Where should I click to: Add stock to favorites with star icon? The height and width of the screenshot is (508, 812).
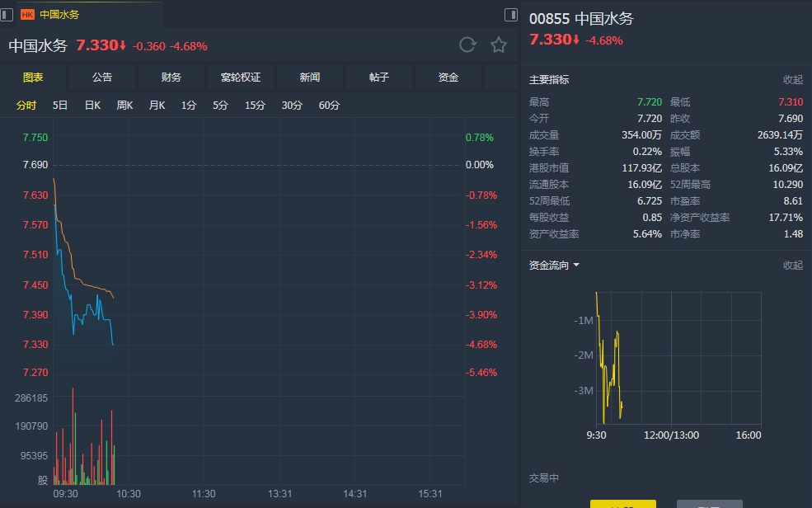coord(498,45)
